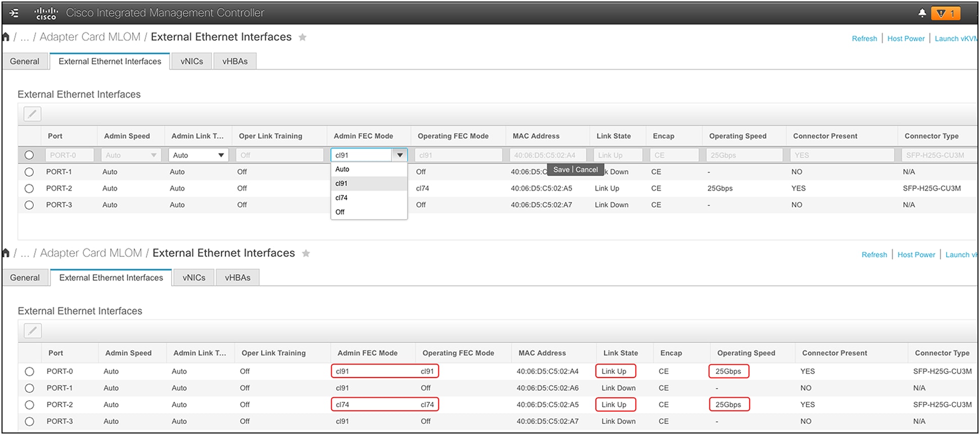Click the PORT-0 port name field
The height and width of the screenshot is (435, 980).
coord(70,155)
